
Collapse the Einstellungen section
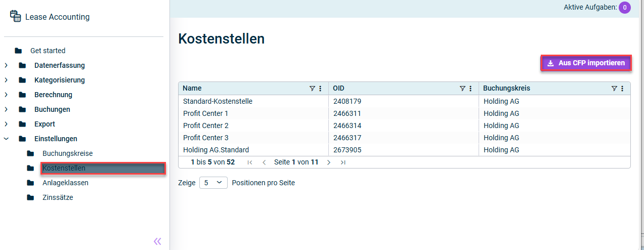click(x=6, y=139)
